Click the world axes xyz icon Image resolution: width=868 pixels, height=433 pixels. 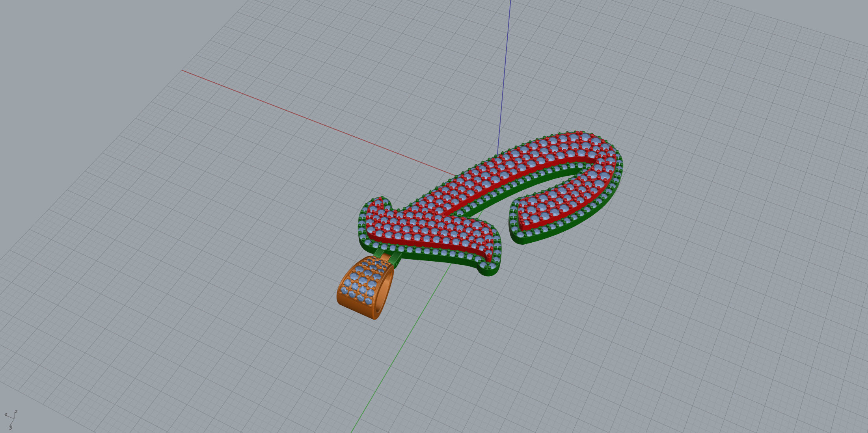(x=11, y=419)
